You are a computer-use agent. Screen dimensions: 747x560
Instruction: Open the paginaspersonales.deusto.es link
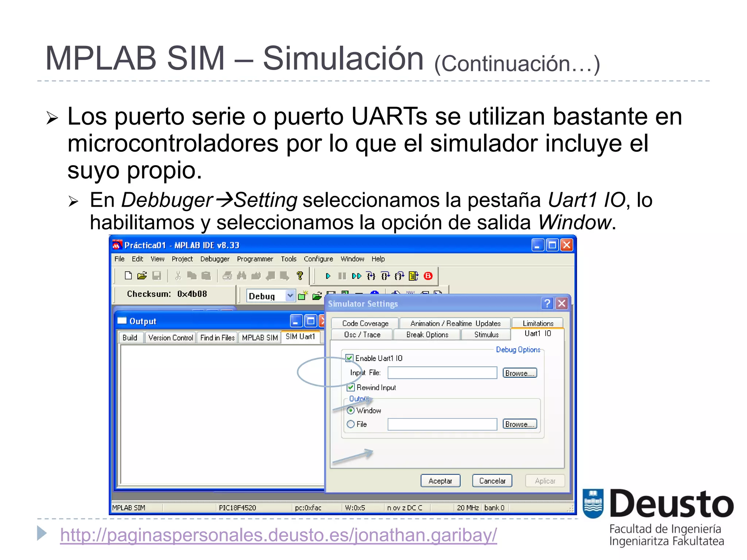coord(278,535)
